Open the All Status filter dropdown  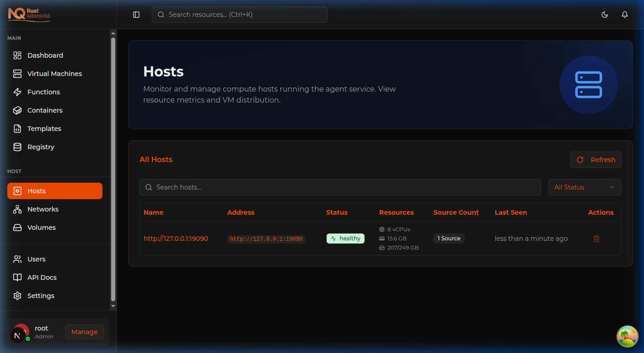click(x=585, y=187)
